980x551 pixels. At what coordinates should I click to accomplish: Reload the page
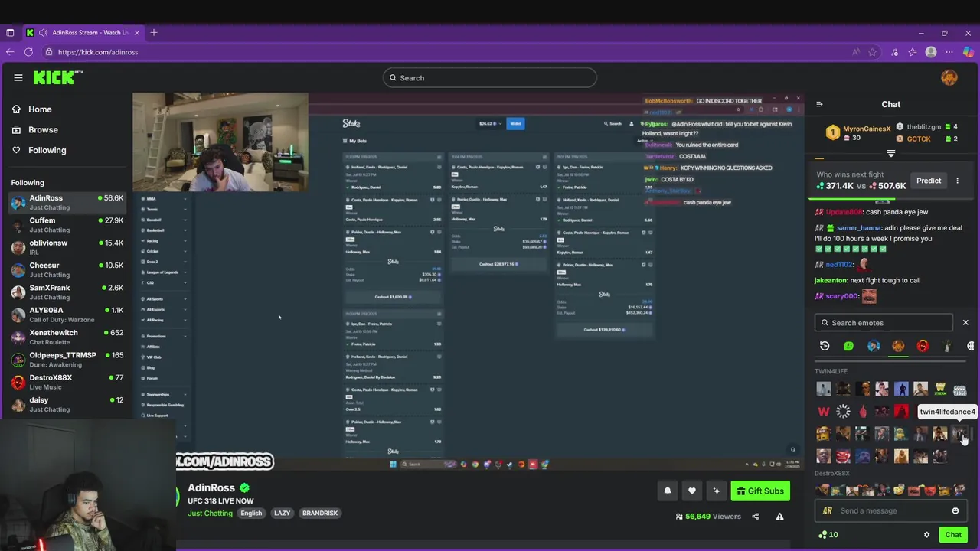pyautogui.click(x=28, y=52)
